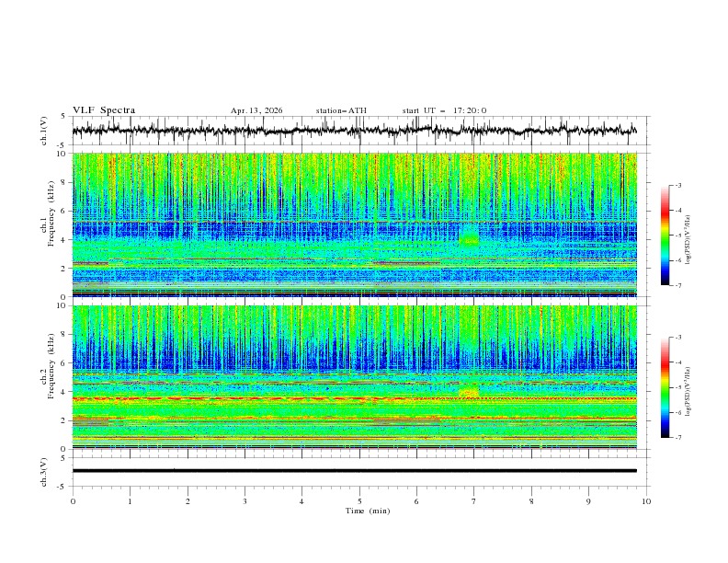
Task: Click the "-7" tick on ch.1 color bar
Action: coord(677,285)
